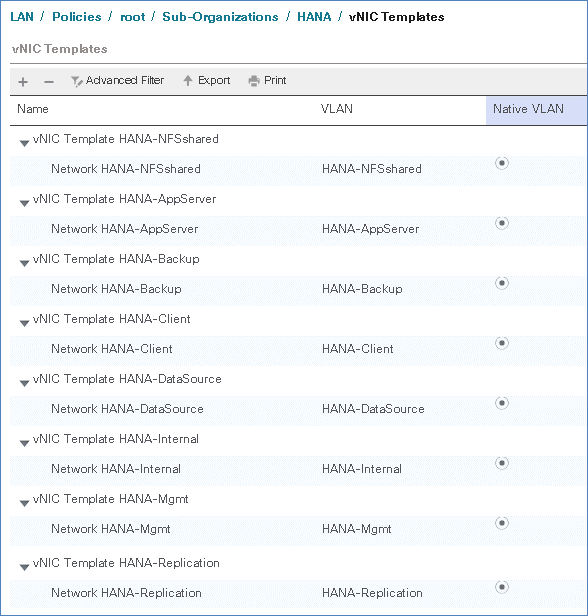Open Sub-Organizations breadcrumb link
Image resolution: width=588 pixels, height=616 pixels.
(x=220, y=17)
